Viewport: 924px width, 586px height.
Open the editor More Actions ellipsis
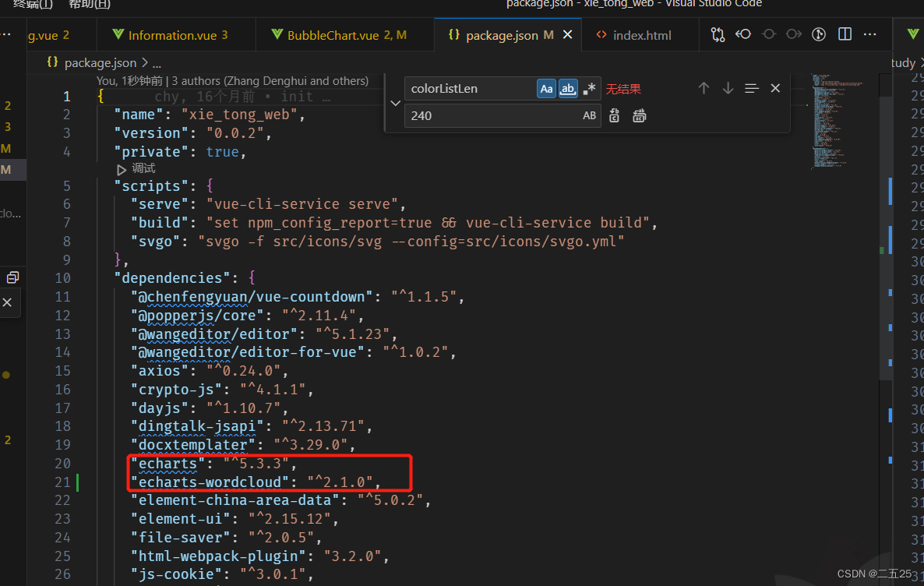point(869,35)
